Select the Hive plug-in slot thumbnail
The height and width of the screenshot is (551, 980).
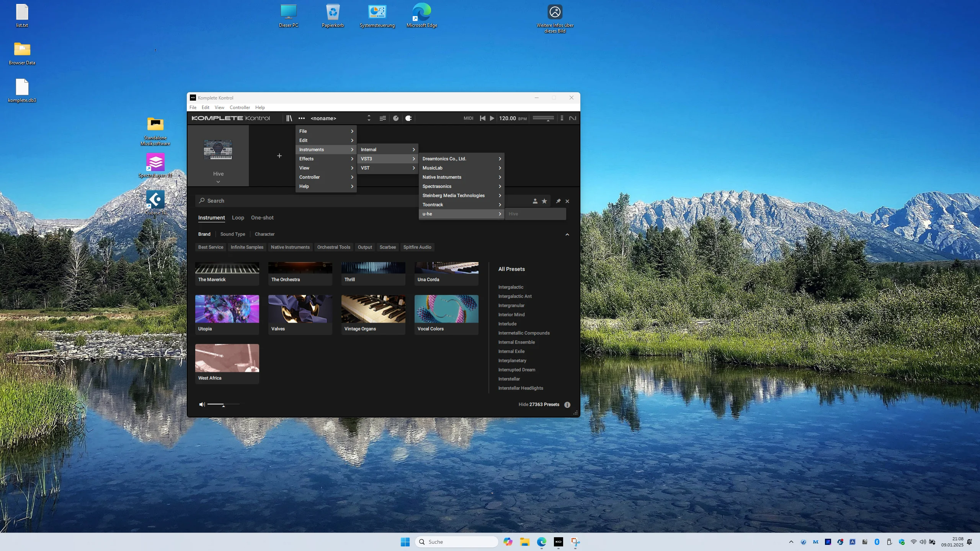coord(218,150)
